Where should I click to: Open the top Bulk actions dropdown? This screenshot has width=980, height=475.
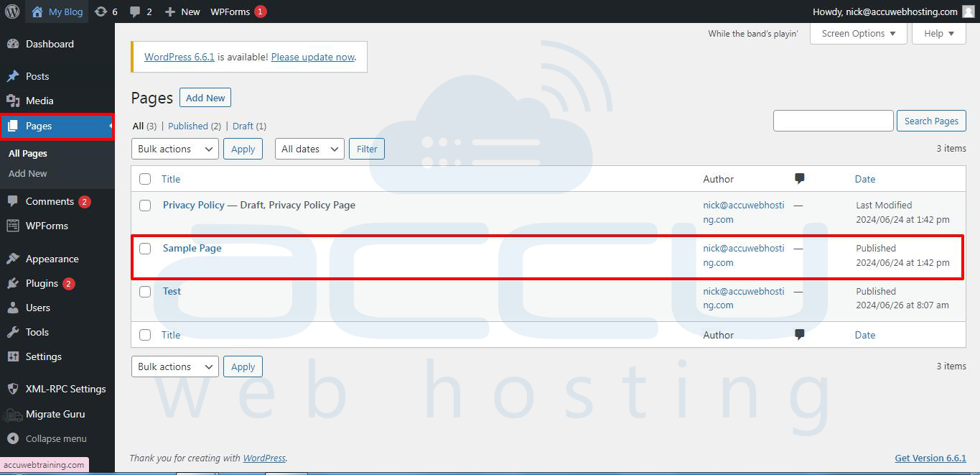click(x=175, y=149)
